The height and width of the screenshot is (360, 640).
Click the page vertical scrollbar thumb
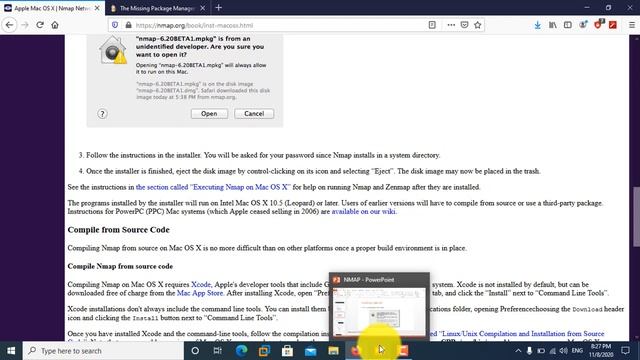point(636,217)
